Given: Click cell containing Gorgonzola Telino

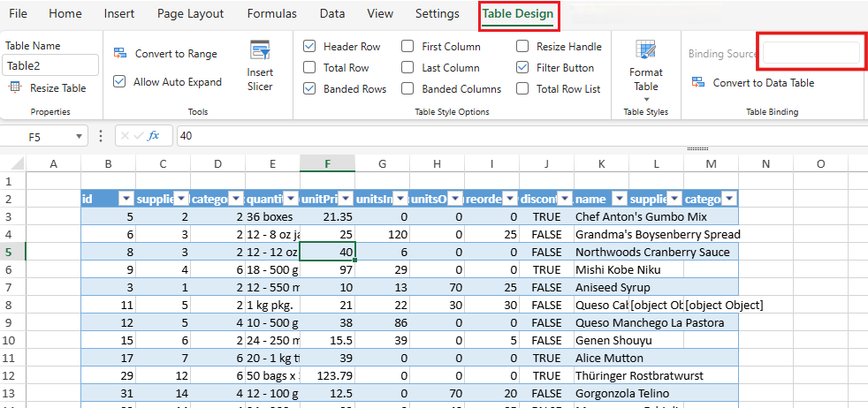Looking at the screenshot, I should point(601,394).
